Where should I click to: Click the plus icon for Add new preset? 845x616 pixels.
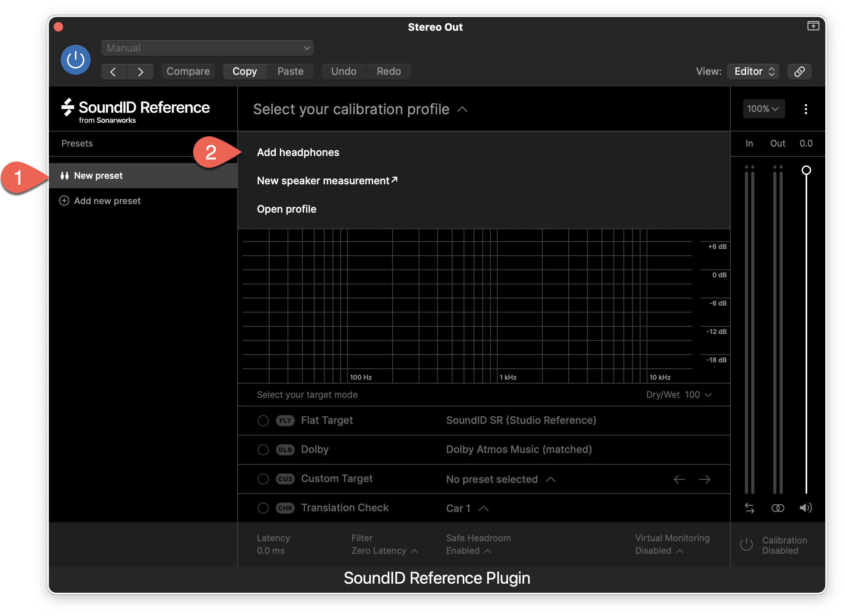64,201
